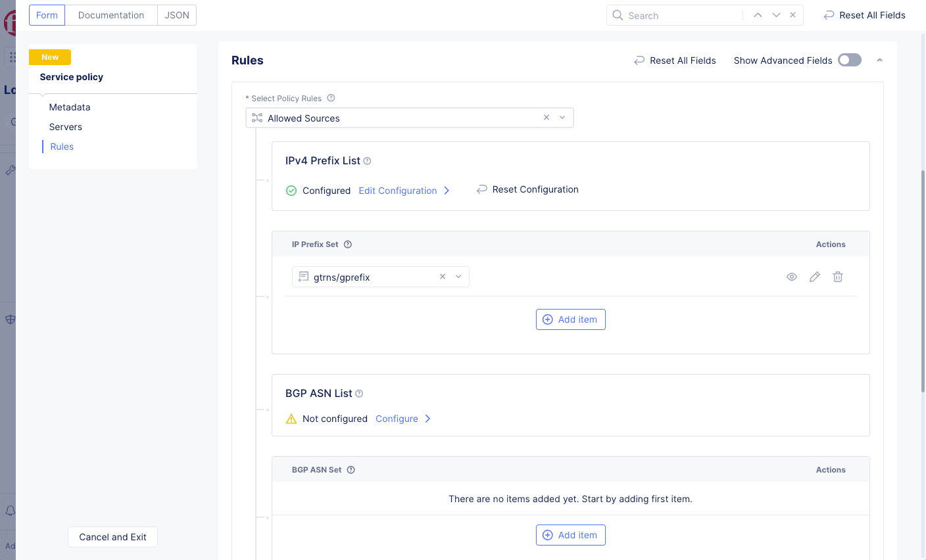The width and height of the screenshot is (926, 560).
Task: Click the pencil edit icon for gtrns/gprefix
Action: (815, 277)
